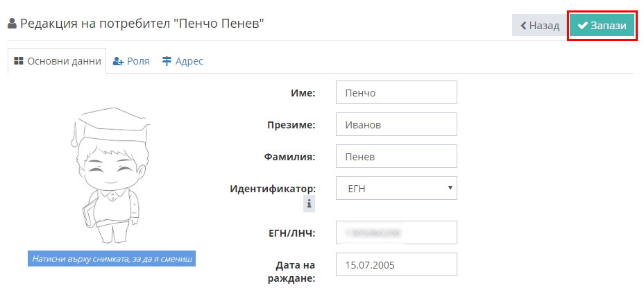Click the add-user icon on the Роля tab
This screenshot has width=644, height=288.
tap(118, 61)
